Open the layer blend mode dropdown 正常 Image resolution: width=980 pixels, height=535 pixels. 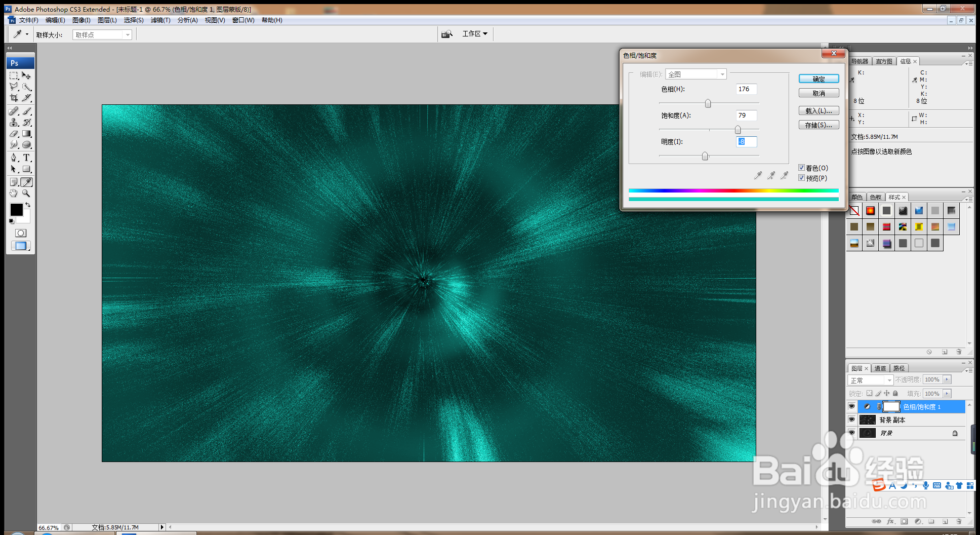point(871,380)
